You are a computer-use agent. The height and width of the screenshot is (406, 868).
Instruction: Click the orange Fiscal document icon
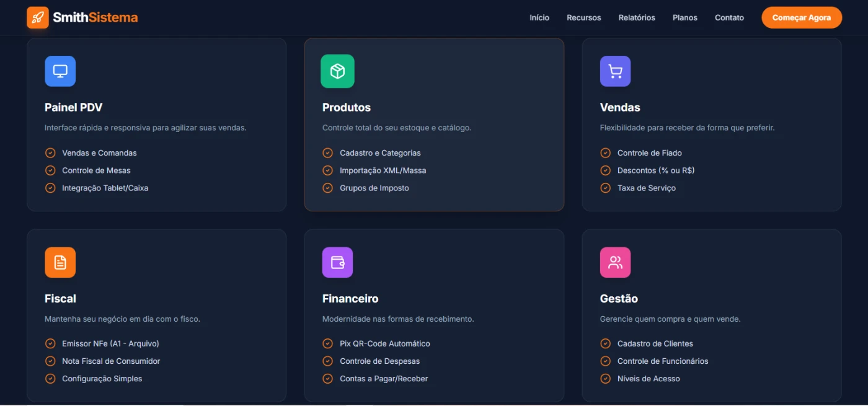(x=60, y=262)
